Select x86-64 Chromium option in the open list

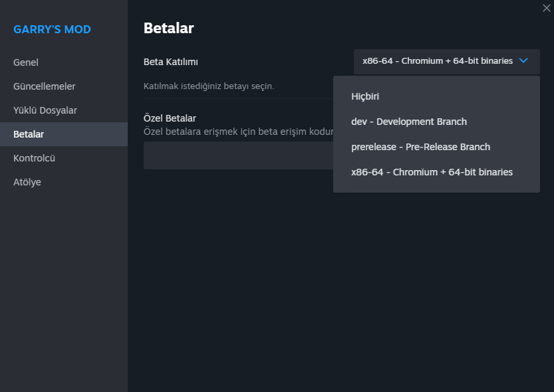tap(432, 172)
